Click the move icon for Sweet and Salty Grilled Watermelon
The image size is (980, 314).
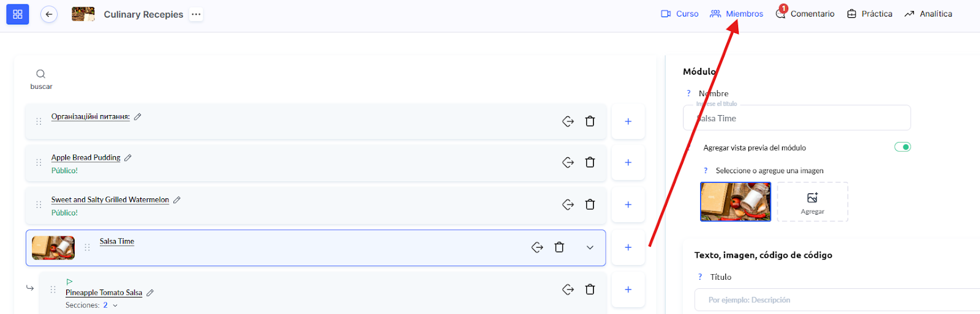tap(568, 204)
